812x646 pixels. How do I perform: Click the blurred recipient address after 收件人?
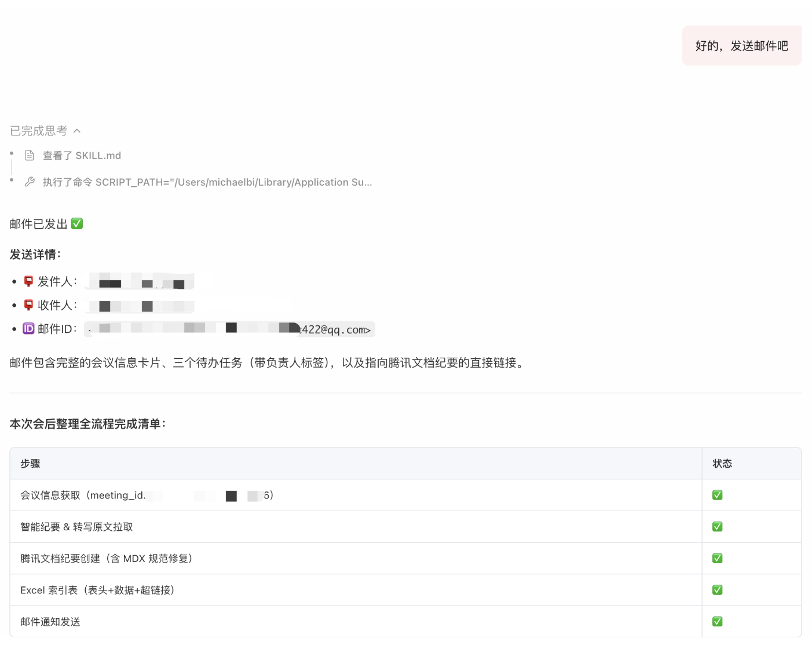point(140,306)
